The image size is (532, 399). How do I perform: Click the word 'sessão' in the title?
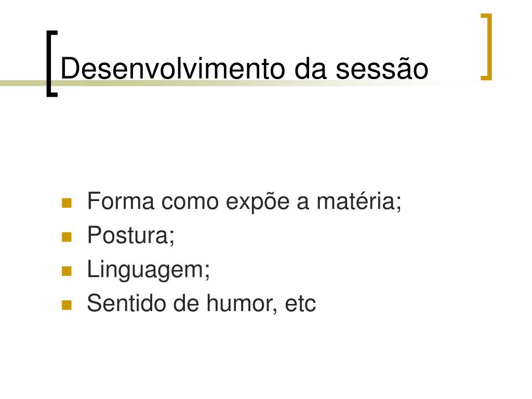click(382, 68)
